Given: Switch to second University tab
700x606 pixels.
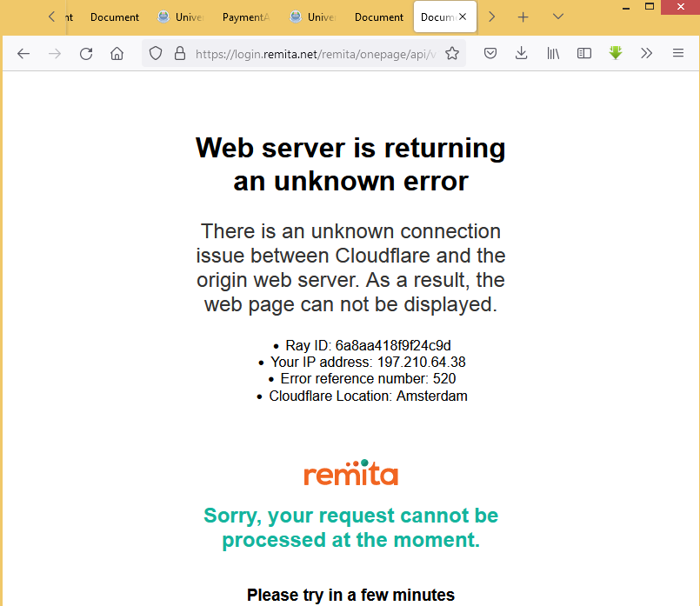Looking at the screenshot, I should pos(313,17).
